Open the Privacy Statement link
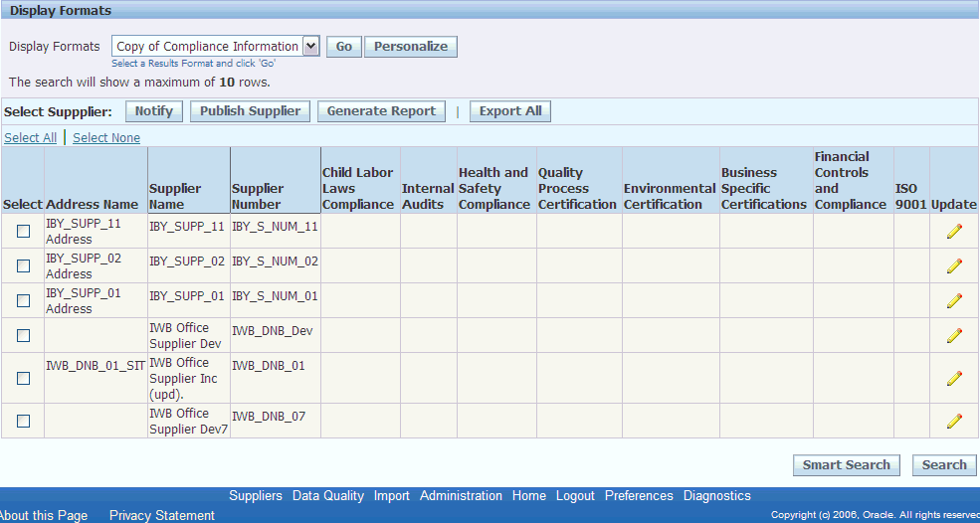The image size is (980, 523). coord(162,515)
